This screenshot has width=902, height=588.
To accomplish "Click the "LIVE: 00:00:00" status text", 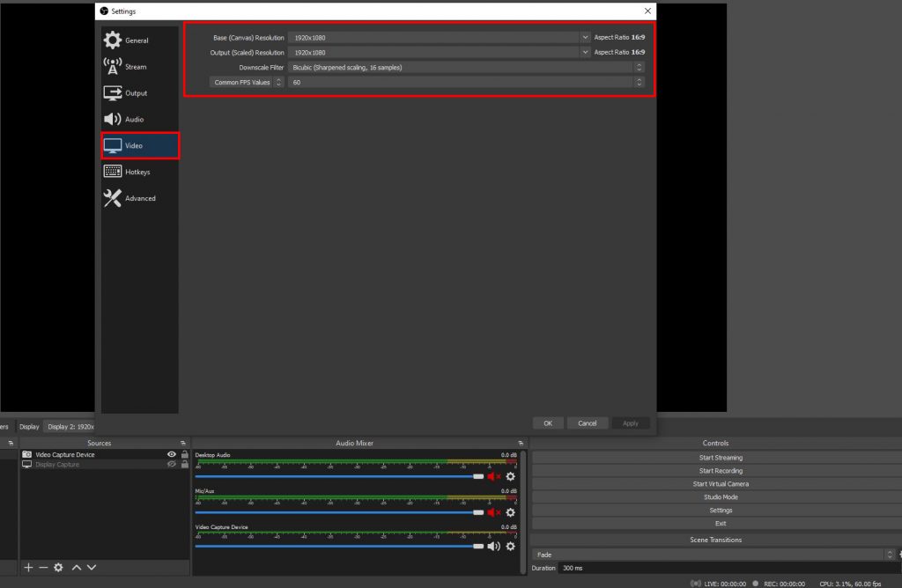I will tap(725, 584).
